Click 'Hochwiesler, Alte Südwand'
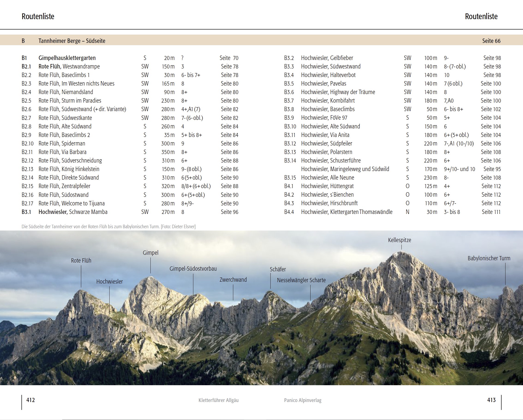This screenshot has width=523, height=420. coord(330,126)
